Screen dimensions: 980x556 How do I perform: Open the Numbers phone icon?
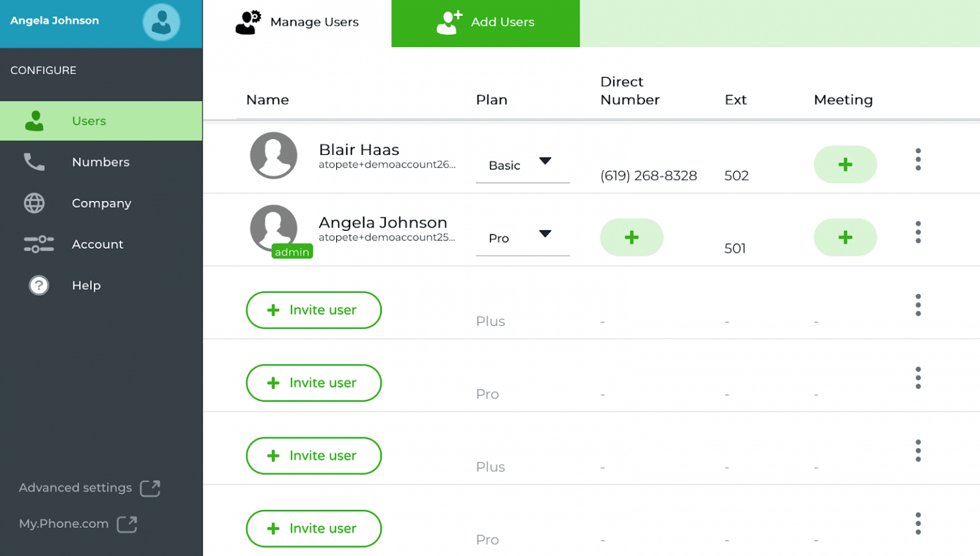click(x=33, y=162)
